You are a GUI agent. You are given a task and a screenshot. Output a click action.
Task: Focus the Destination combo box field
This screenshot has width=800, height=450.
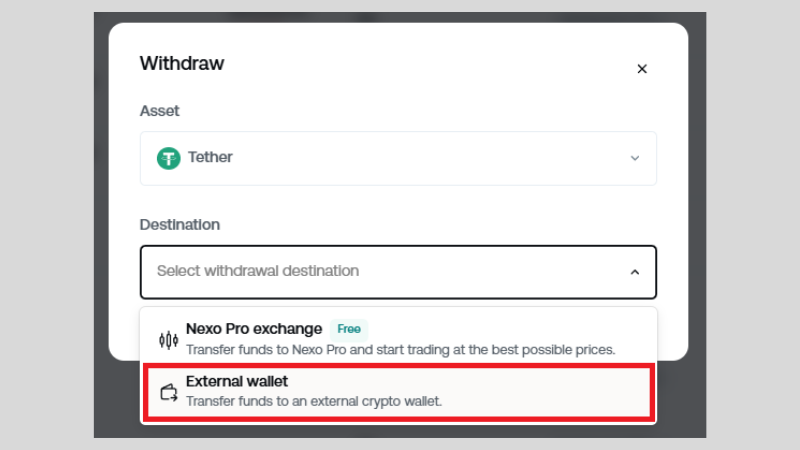tap(398, 272)
